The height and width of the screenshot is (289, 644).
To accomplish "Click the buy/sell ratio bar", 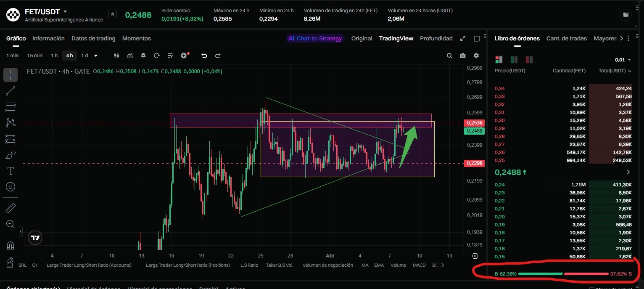I will (563, 274).
